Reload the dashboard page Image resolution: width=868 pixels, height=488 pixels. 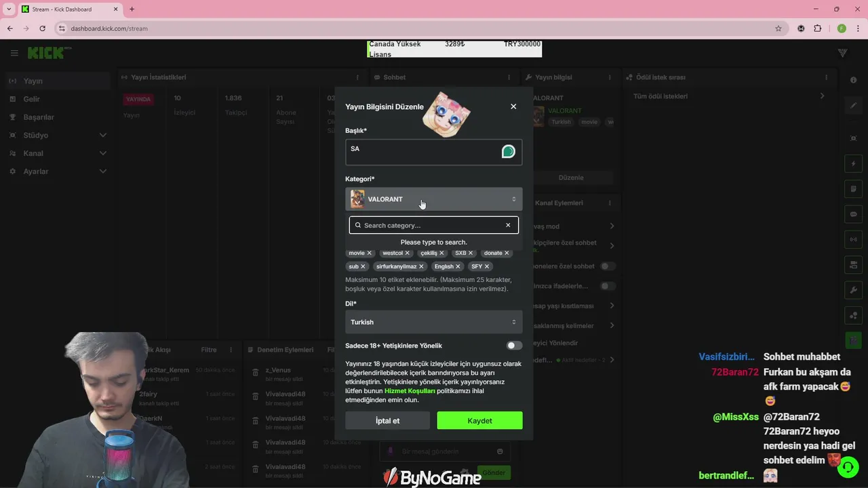(42, 28)
